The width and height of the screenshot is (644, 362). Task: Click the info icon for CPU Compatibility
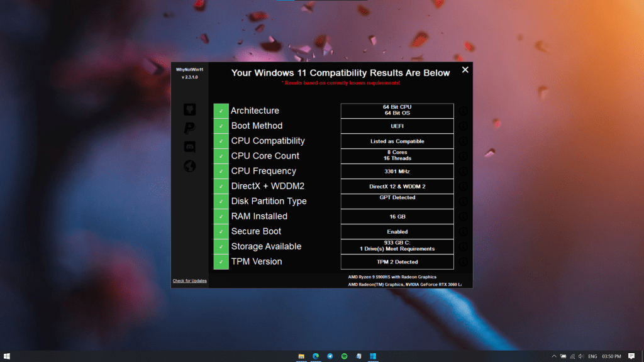tap(464, 141)
